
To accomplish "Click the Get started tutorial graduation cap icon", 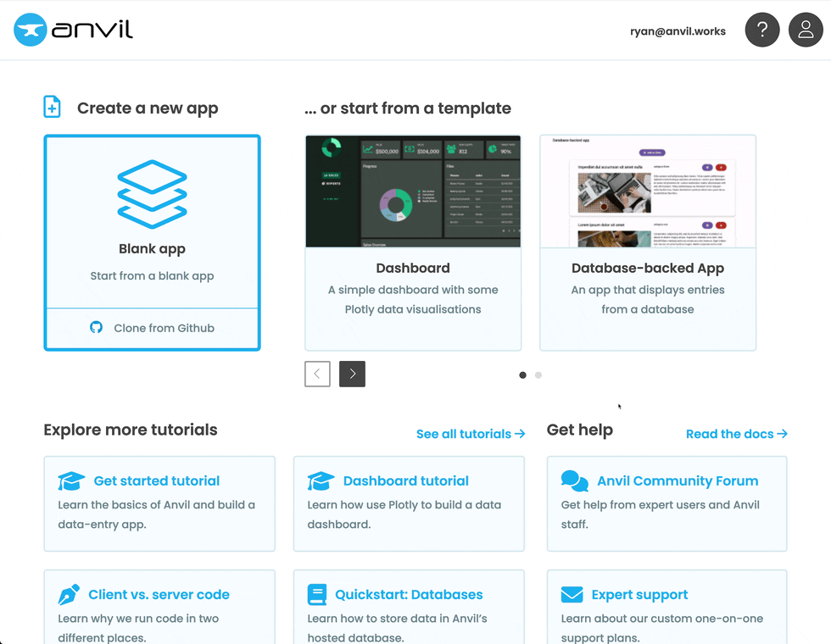I will [71, 481].
